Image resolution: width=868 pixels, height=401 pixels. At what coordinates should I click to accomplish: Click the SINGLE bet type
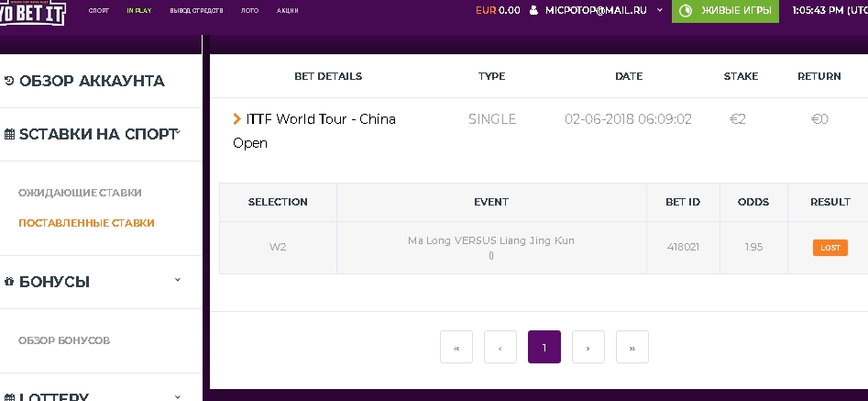[492, 119]
